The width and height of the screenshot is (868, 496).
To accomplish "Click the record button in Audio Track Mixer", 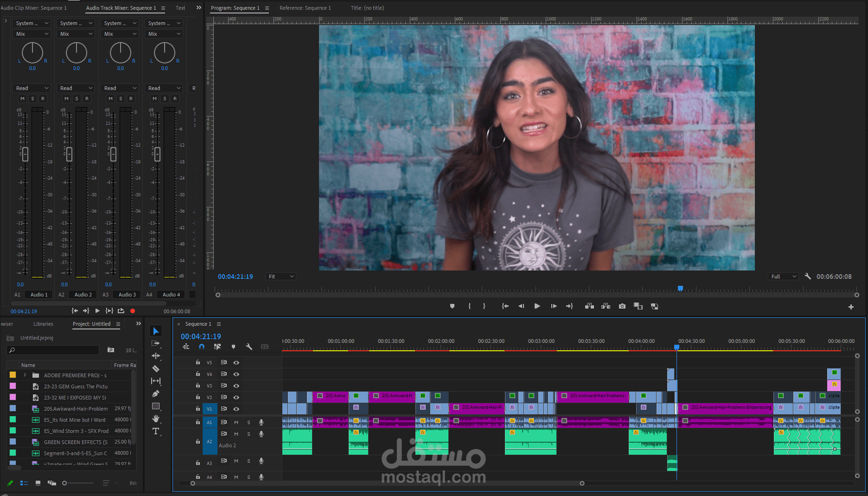I will [x=133, y=311].
